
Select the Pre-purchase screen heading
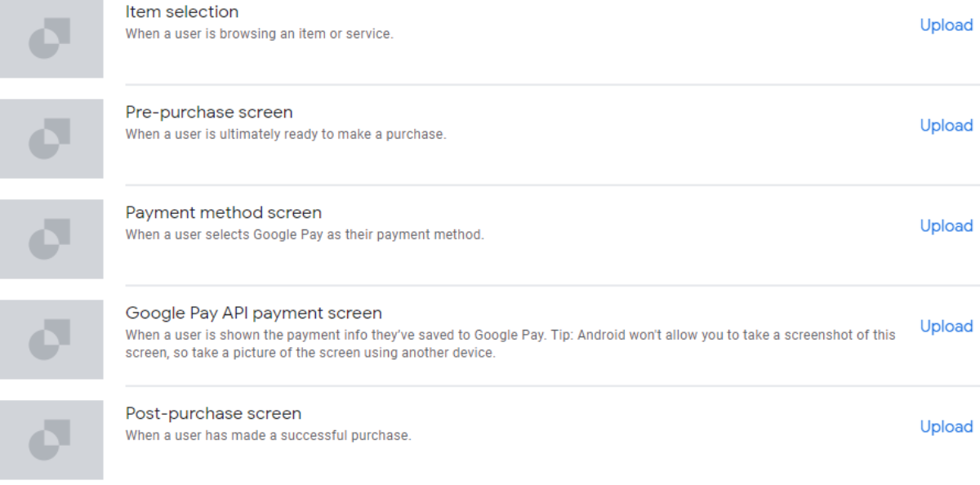coord(209,113)
